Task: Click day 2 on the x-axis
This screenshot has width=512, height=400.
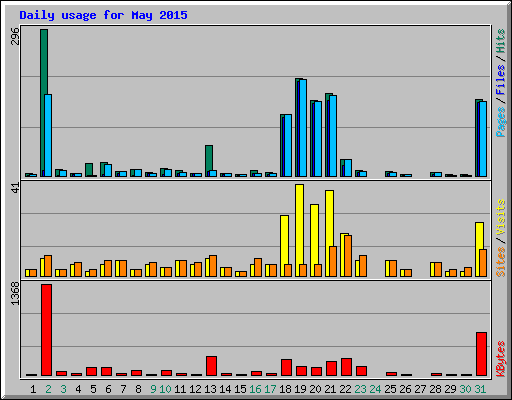Action: pyautogui.click(x=48, y=389)
